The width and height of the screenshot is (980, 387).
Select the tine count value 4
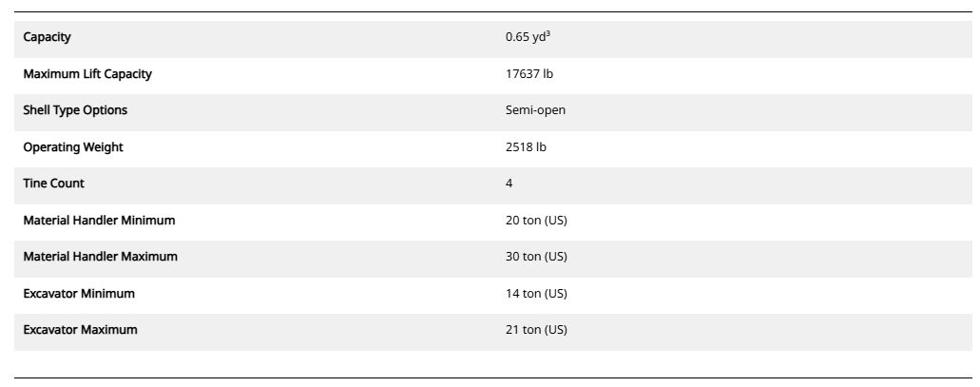pyautogui.click(x=509, y=184)
